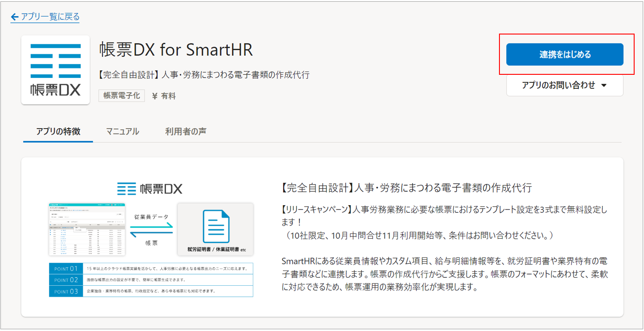Screen dimensions: 644x331
Task: Click the large 帳票DX app logo tile
Action: (55, 70)
